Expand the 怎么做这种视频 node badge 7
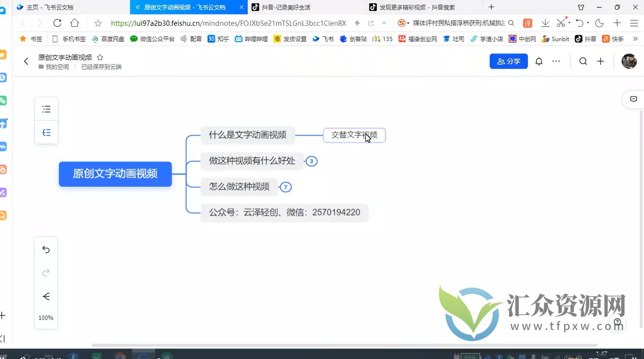The width and height of the screenshot is (644, 359). pos(285,187)
